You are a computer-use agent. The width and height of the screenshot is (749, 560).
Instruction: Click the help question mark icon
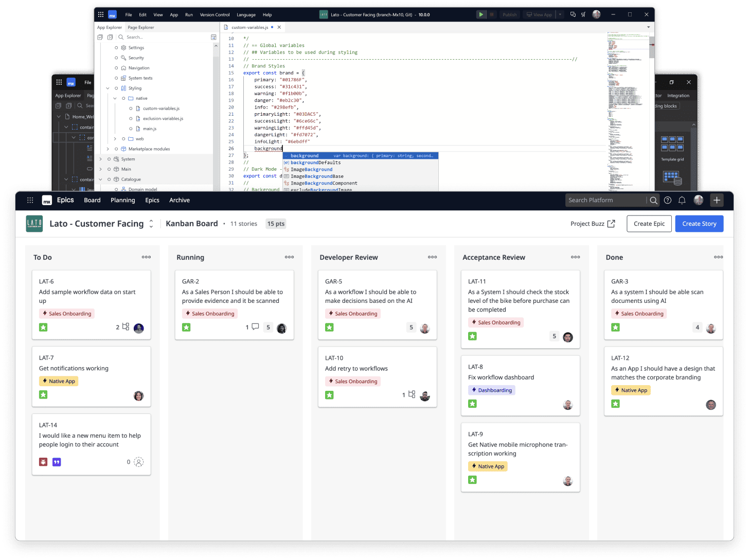click(x=668, y=201)
